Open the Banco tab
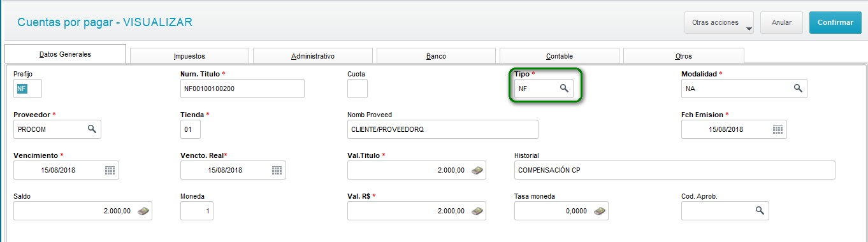The width and height of the screenshot is (868, 242). (436, 56)
